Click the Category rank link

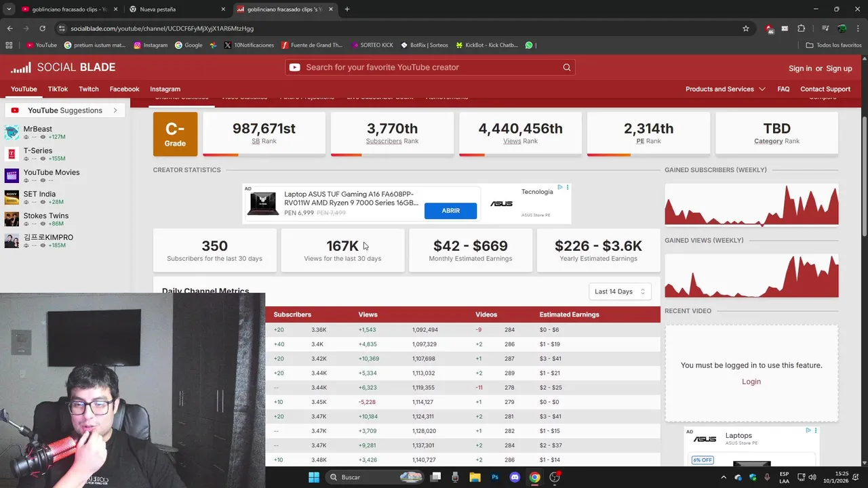pyautogui.click(x=768, y=142)
